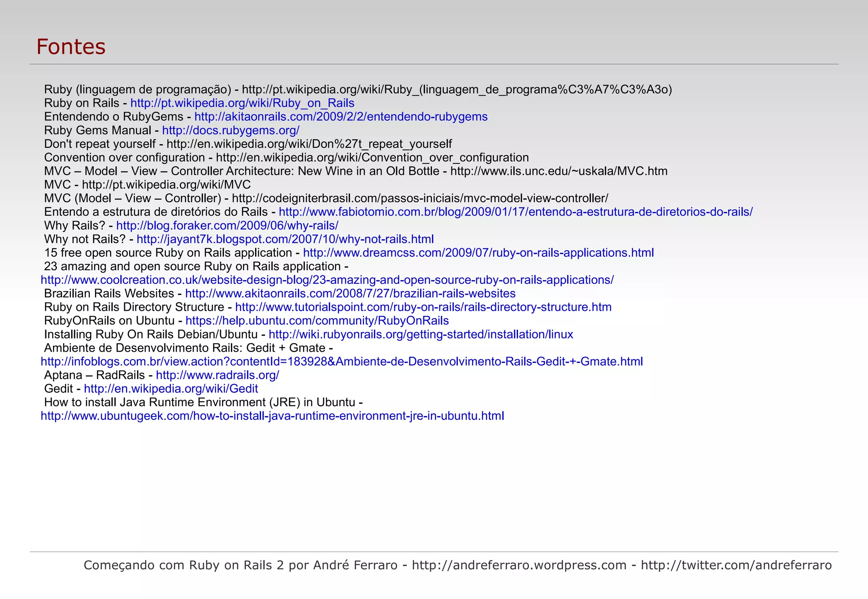
Task: Open the en.wikipedia.org Gedit link
Action: [x=171, y=388]
